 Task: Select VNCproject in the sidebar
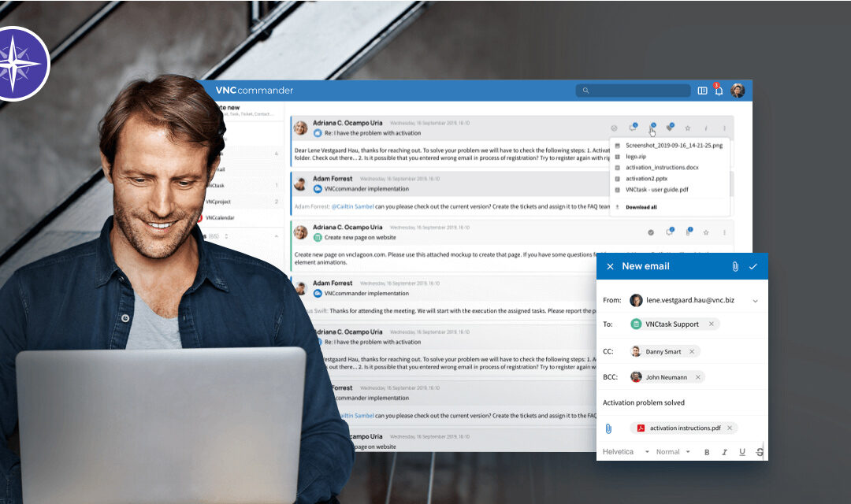(x=218, y=202)
